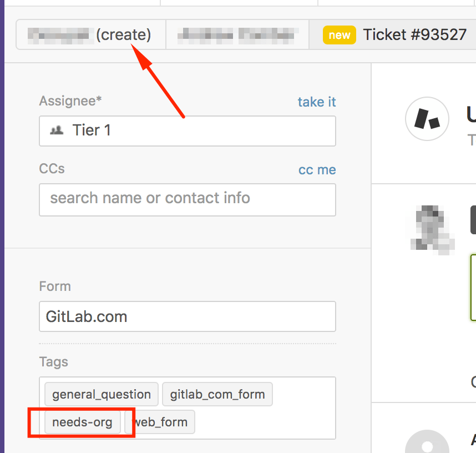The height and width of the screenshot is (453, 476).
Task: Open the Assignee Tier 1 dropdown
Action: 188,131
